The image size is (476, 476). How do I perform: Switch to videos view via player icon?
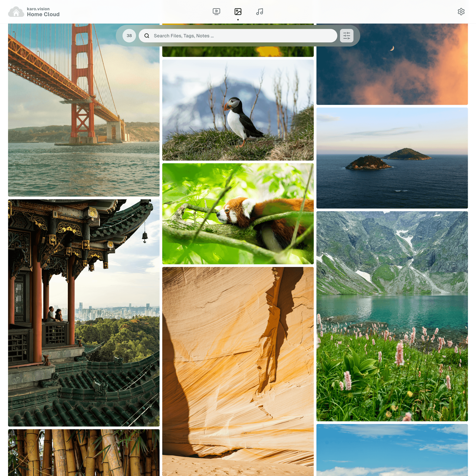(216, 11)
